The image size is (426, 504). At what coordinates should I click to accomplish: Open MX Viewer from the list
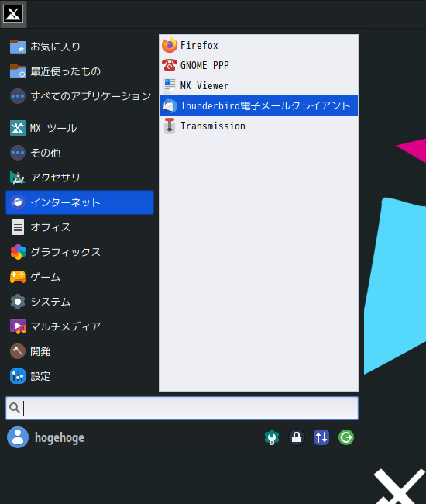(x=259, y=85)
